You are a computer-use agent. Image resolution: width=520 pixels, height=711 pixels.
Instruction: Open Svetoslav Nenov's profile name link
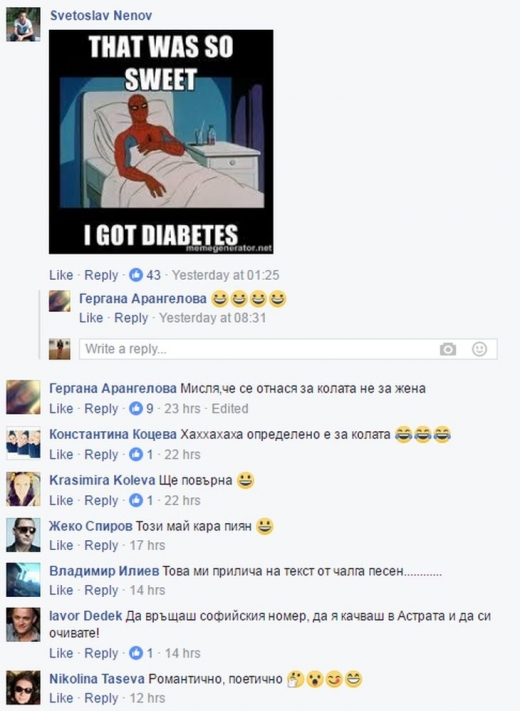pyautogui.click(x=101, y=15)
